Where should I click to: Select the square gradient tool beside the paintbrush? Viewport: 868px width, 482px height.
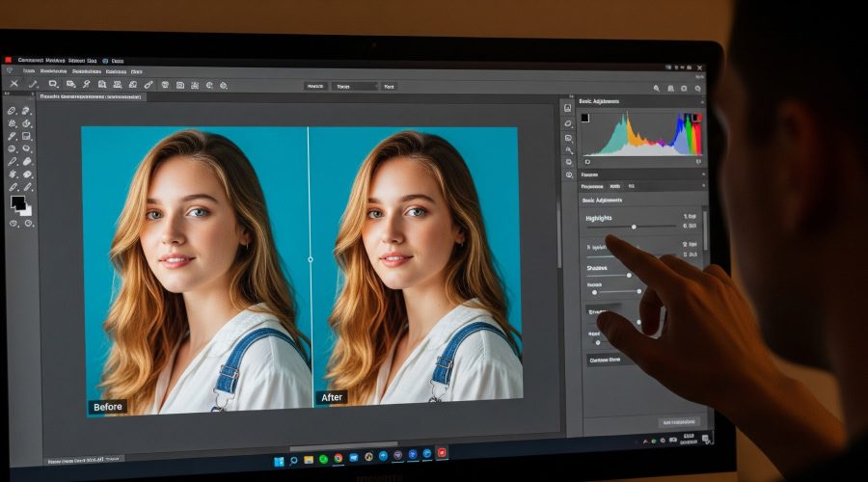click(x=27, y=136)
